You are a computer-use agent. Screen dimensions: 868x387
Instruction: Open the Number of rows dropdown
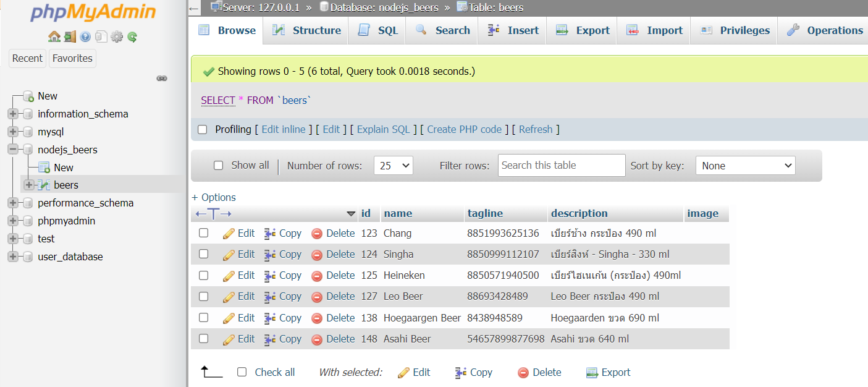tap(394, 166)
